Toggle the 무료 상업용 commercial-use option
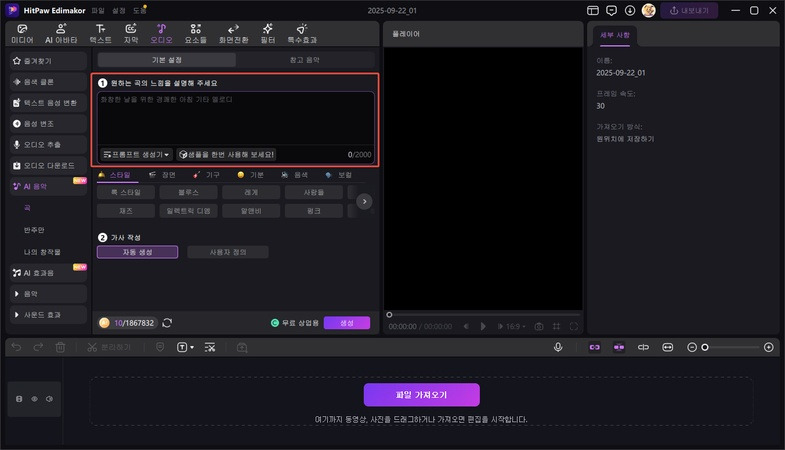The height and width of the screenshot is (450, 785). tap(294, 323)
